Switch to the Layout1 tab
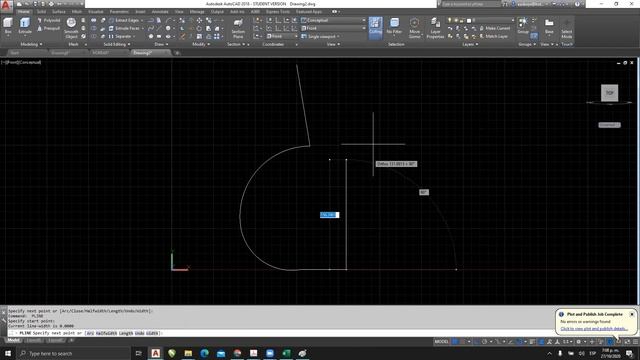Viewport: 640px width, 360px height. point(33,340)
